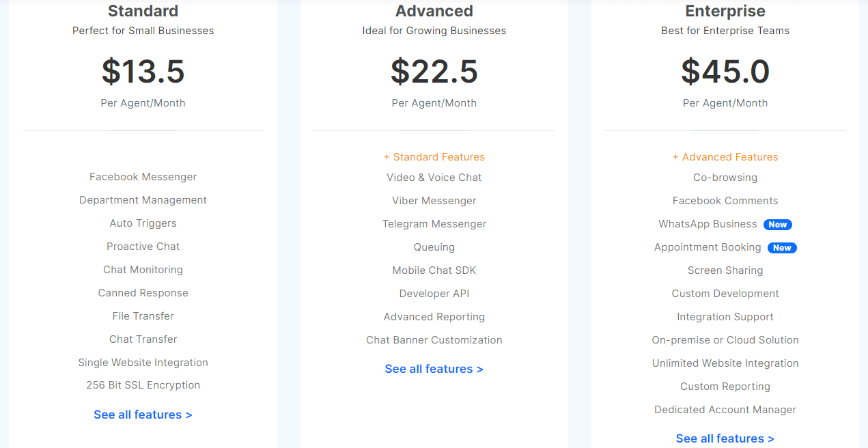Click the Dedicated Account Manager feature
The height and width of the screenshot is (448, 868).
[x=725, y=409]
